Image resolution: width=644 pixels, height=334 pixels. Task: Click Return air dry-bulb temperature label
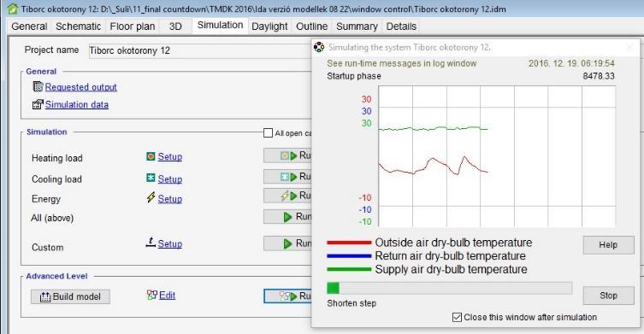tap(450, 256)
